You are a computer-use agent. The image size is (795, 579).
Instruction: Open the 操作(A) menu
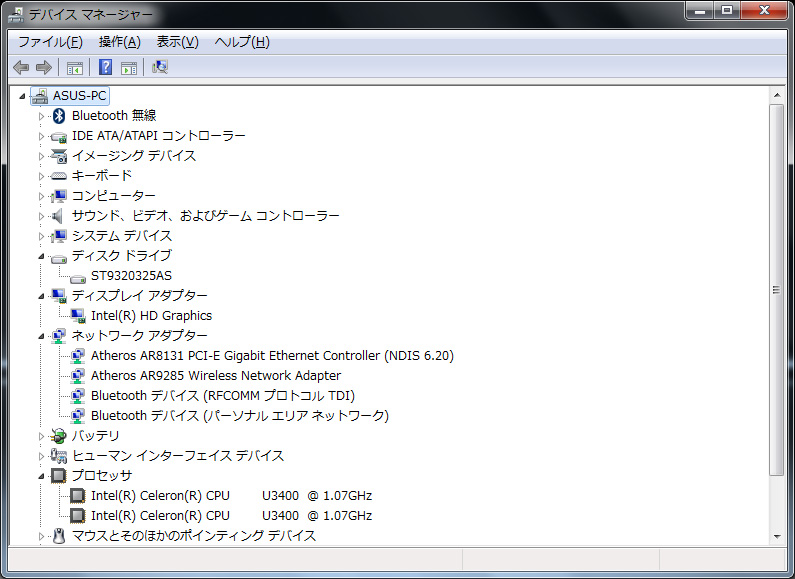coord(119,42)
